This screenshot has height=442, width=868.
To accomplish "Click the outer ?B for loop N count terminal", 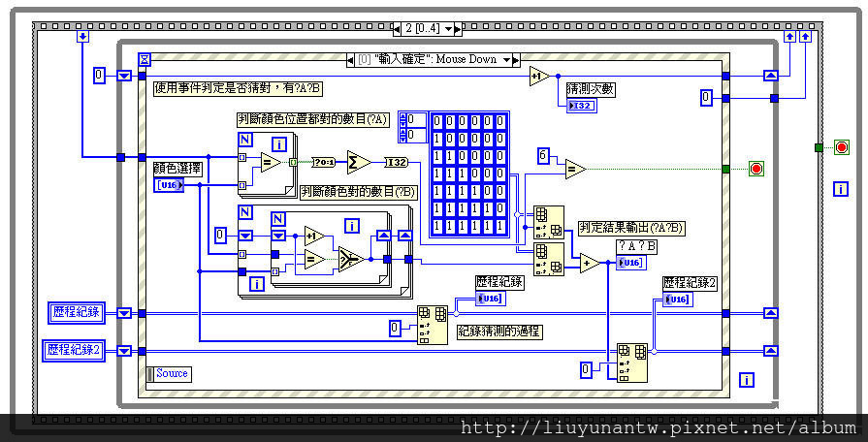I will [x=244, y=212].
